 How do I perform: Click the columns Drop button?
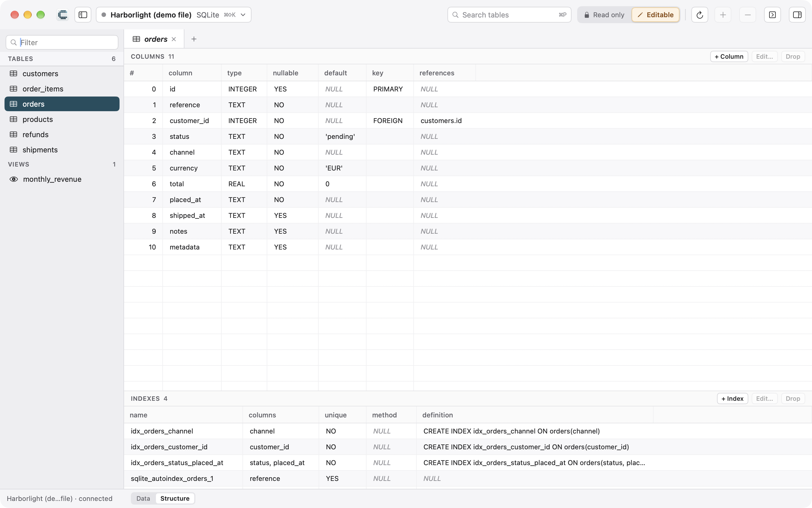point(793,56)
